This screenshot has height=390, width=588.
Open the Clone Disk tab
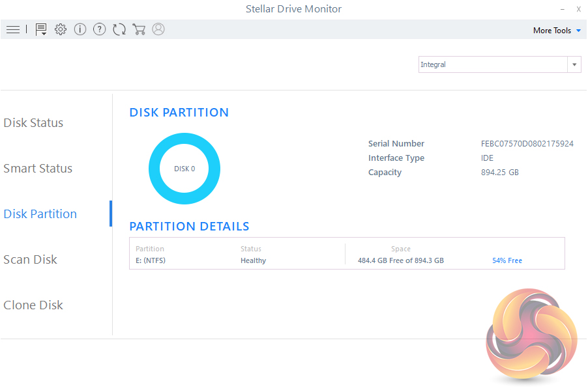click(33, 305)
